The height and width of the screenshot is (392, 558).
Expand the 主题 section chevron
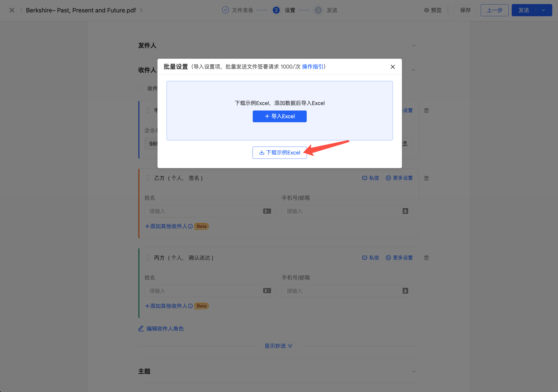tap(414, 371)
